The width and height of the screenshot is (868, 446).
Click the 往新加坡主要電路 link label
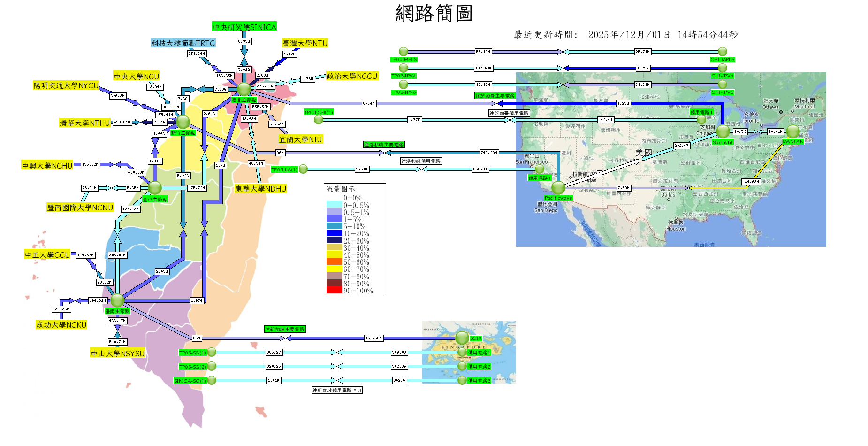tap(285, 329)
